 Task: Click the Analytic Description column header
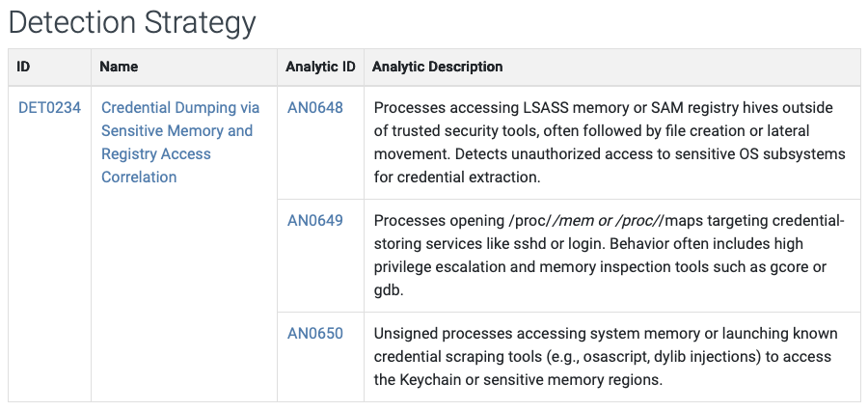(437, 67)
